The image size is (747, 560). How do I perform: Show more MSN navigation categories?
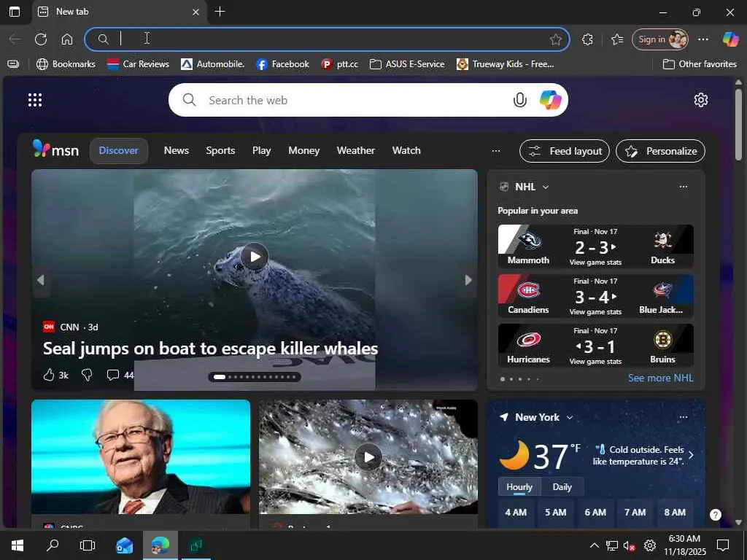point(496,151)
